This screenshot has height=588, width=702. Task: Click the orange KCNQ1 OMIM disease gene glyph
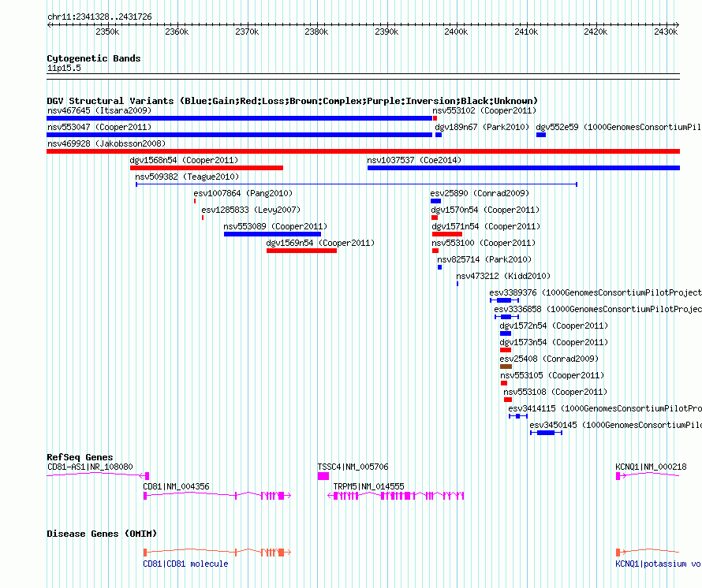click(x=648, y=553)
